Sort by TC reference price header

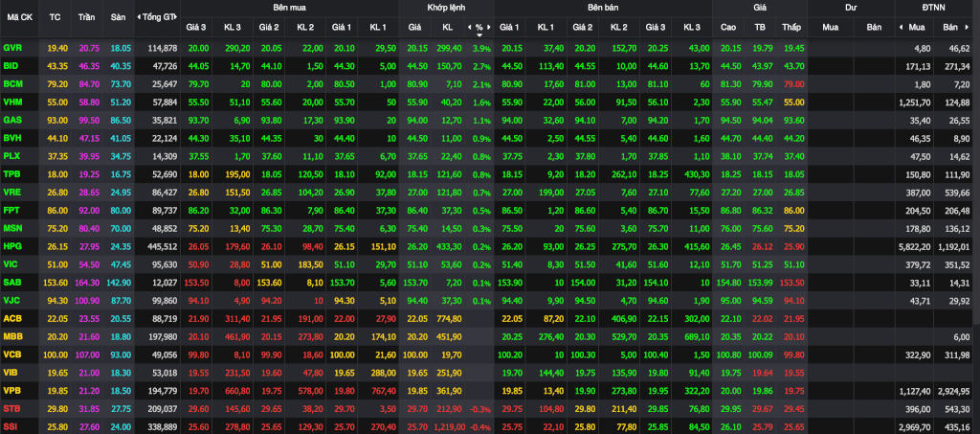pyautogui.click(x=55, y=17)
